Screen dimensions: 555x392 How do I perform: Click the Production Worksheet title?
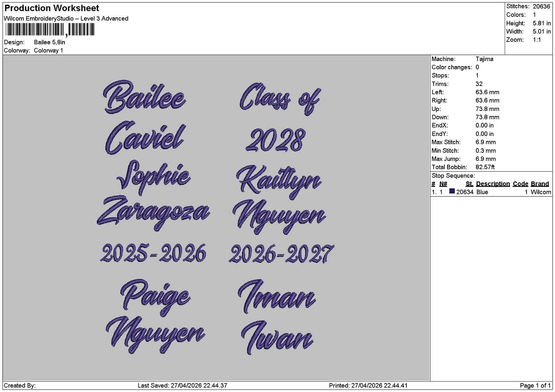(51, 8)
